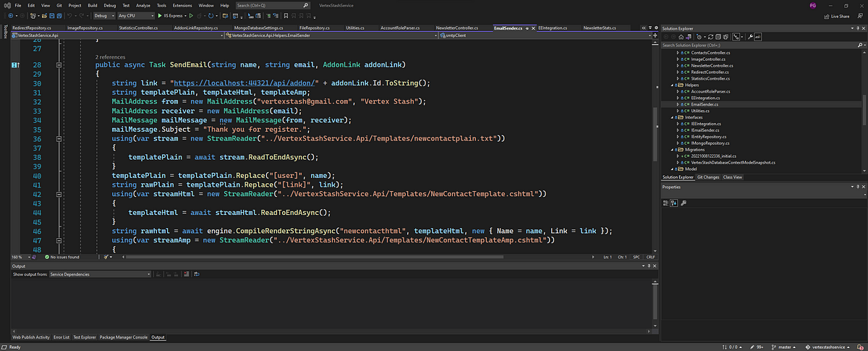Screen dimensions: 868x351
Task: Switch to the Git Changes tab
Action: (707, 177)
